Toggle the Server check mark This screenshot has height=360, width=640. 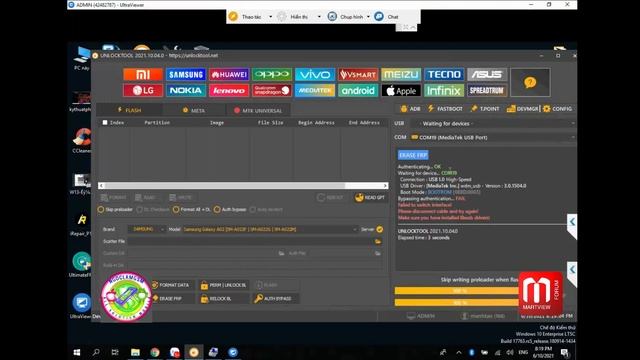click(x=380, y=229)
